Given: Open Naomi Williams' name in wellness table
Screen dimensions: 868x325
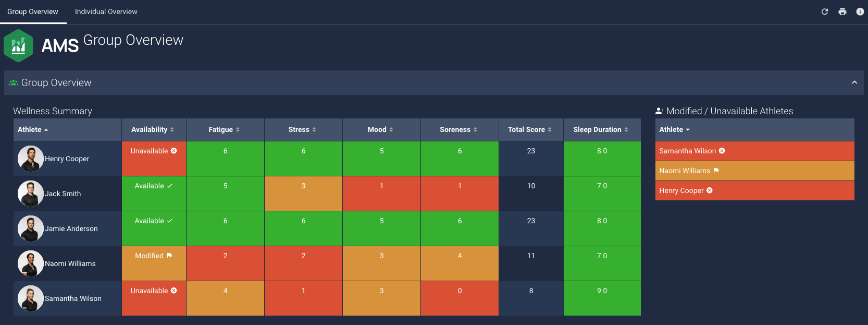Looking at the screenshot, I should [70, 263].
